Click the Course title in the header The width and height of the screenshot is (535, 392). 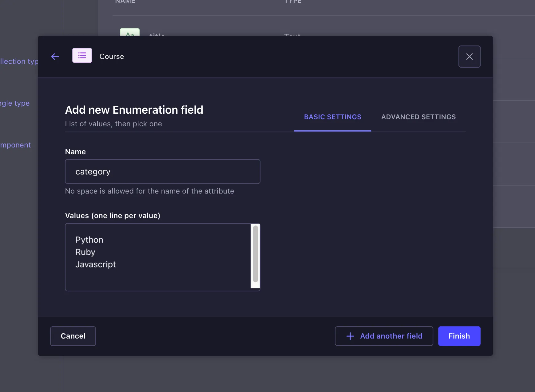point(111,56)
